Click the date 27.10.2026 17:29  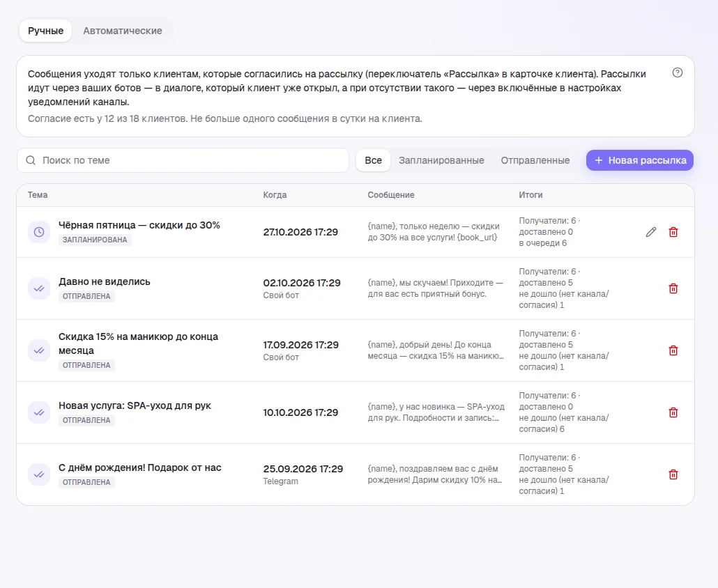(300, 232)
